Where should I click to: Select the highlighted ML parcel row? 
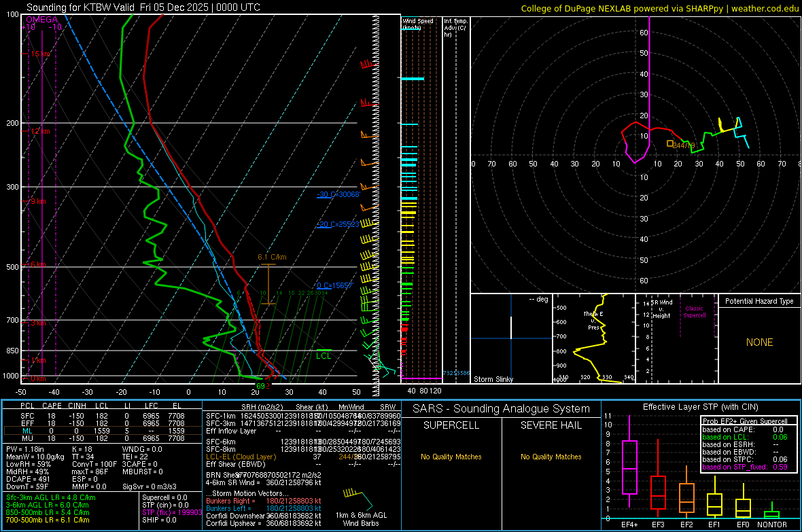(x=103, y=431)
